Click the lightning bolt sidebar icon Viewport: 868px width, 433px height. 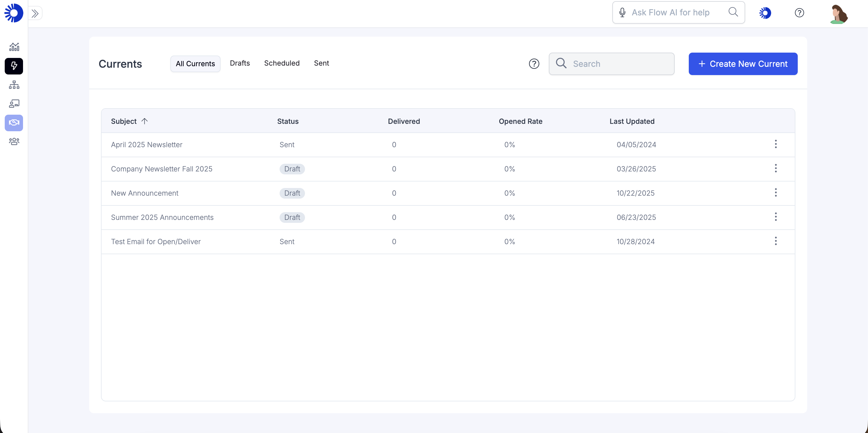[x=14, y=66]
